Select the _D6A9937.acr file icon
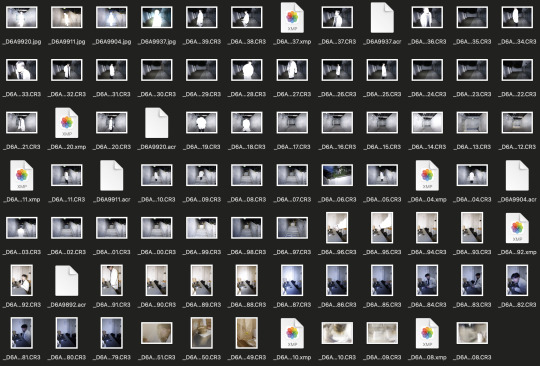 [382, 18]
